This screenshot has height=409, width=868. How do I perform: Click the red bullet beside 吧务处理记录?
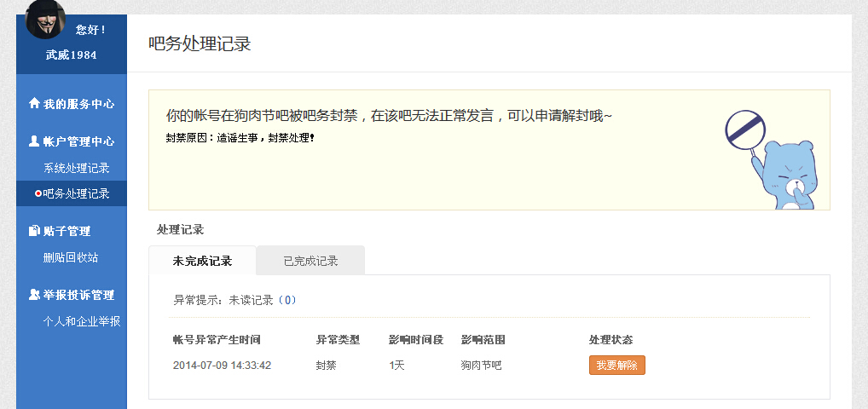point(38,193)
